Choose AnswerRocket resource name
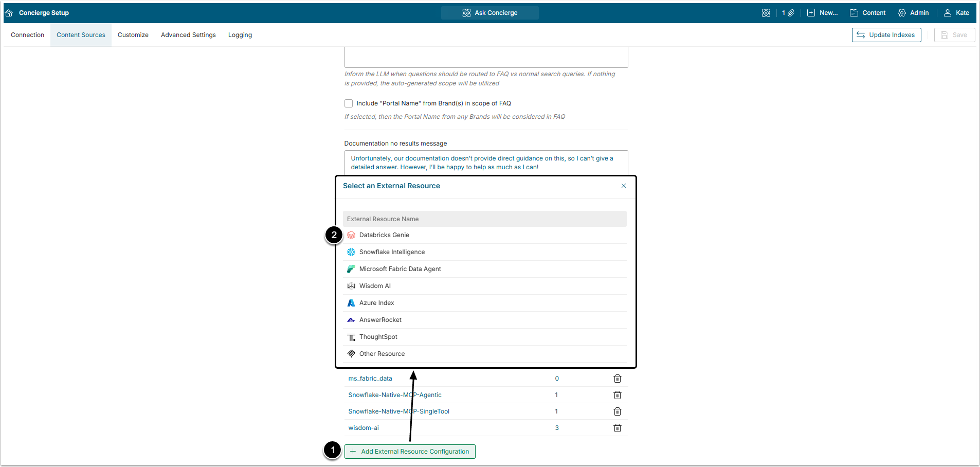Viewport: 980px width, 467px height. (380, 320)
